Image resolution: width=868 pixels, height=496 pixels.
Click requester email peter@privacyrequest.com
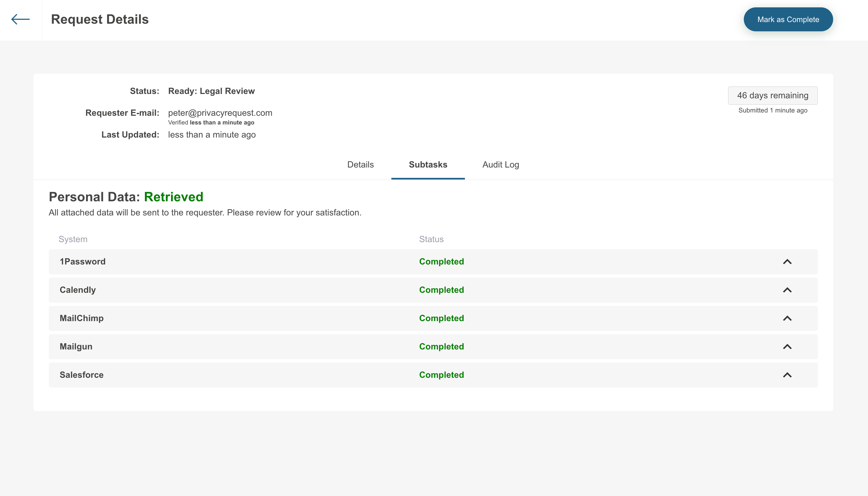220,113
